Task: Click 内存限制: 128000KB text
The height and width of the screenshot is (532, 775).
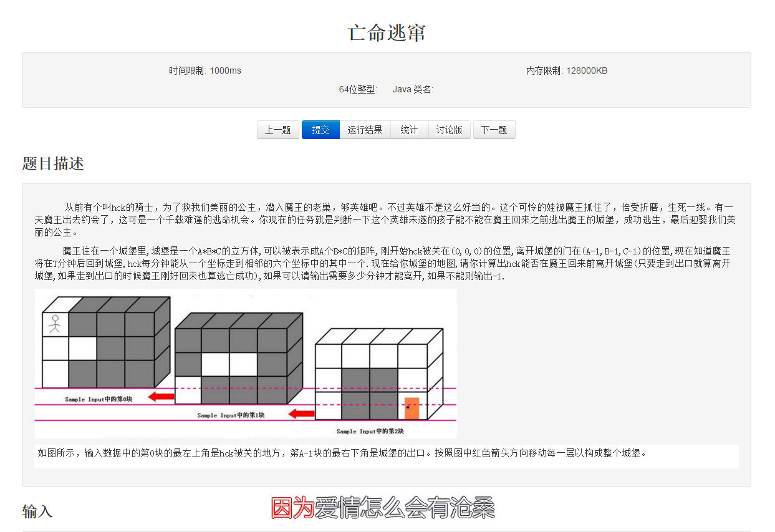Action: (x=567, y=70)
